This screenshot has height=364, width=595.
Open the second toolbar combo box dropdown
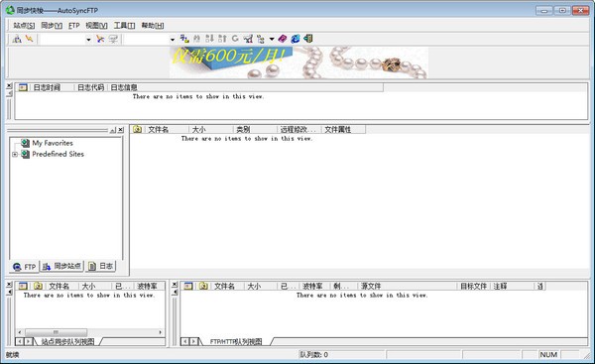pos(173,39)
